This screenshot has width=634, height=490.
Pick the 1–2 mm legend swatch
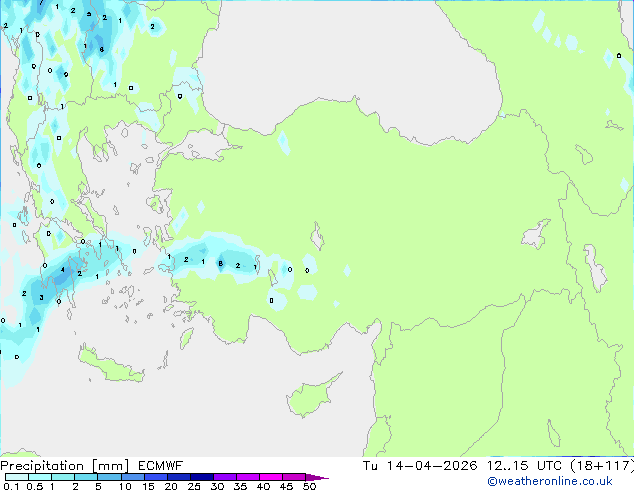pyautogui.click(x=63, y=477)
